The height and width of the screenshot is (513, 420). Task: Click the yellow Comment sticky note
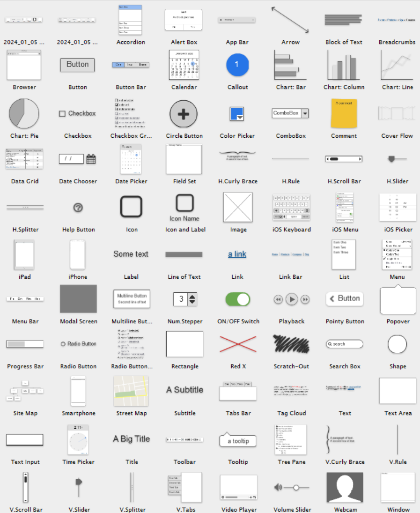click(344, 113)
